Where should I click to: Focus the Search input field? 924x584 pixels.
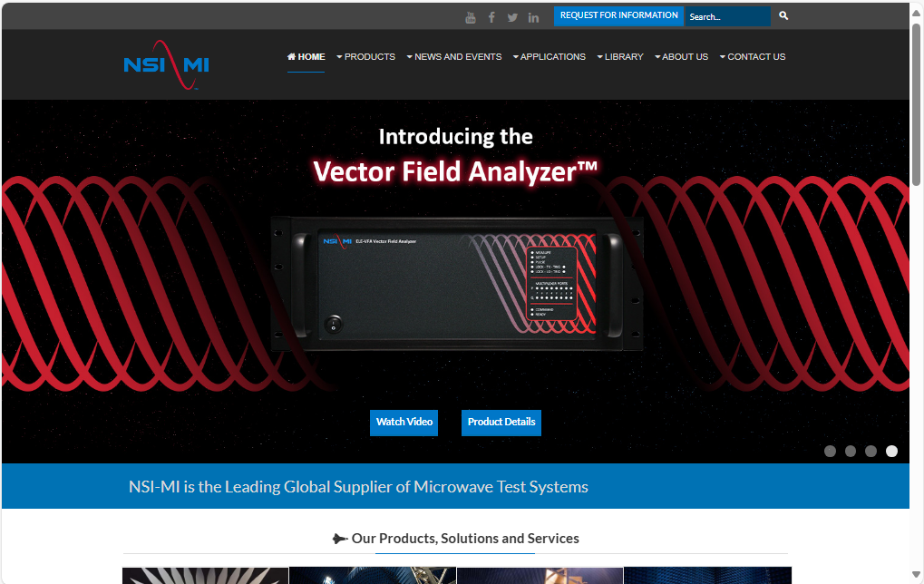[x=726, y=16]
